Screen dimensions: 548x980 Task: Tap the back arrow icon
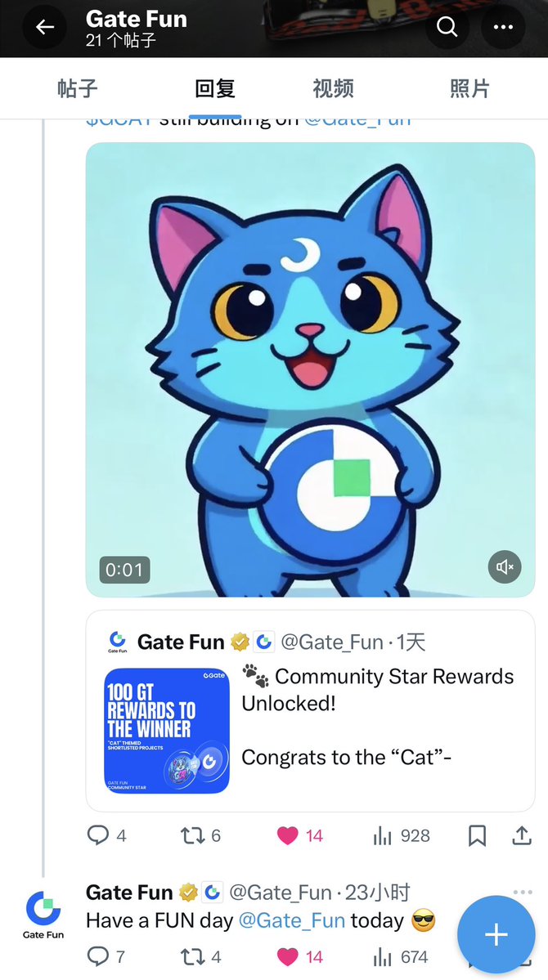pyautogui.click(x=44, y=27)
